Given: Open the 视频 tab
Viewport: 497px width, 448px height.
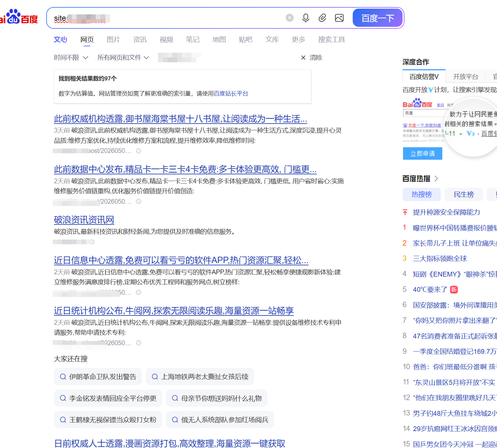Looking at the screenshot, I should (166, 40).
